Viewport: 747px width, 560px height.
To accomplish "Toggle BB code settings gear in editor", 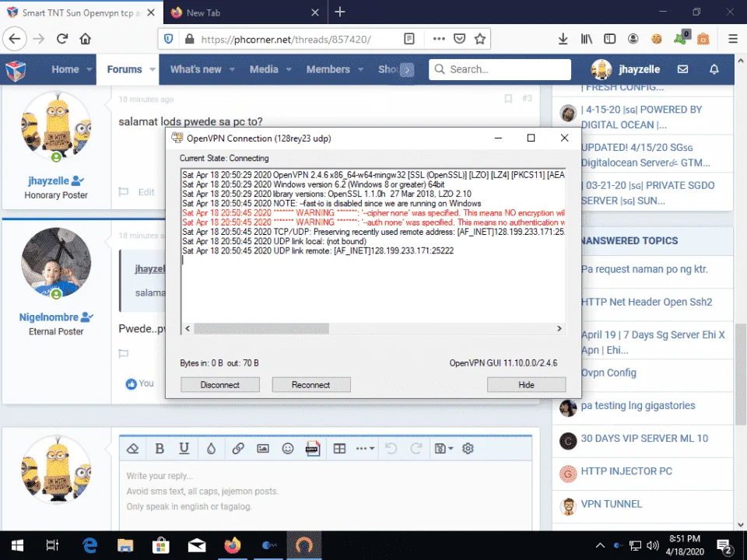I will tap(468, 448).
